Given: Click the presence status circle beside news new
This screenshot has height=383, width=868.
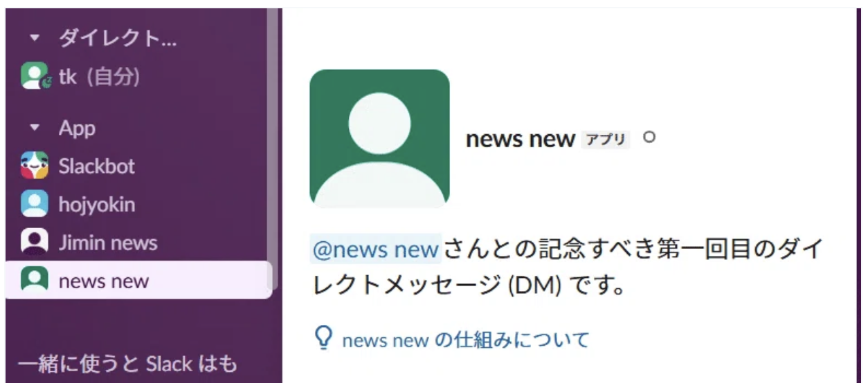Looking at the screenshot, I should coord(649,137).
